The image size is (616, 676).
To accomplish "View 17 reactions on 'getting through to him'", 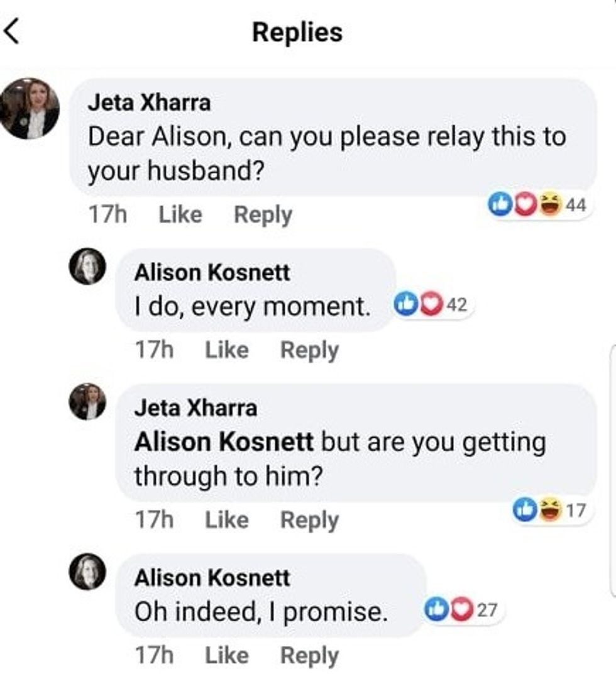I will coord(552,510).
